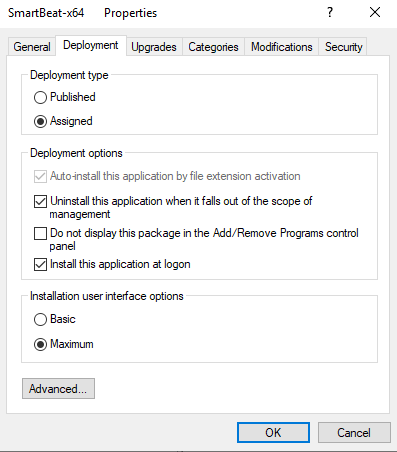Click the Cancel button
This screenshot has width=397, height=452.
click(x=354, y=432)
